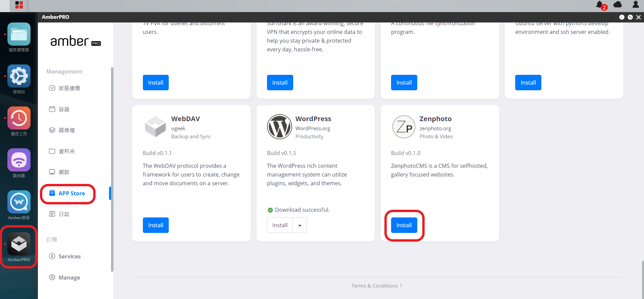Open the user account icon

636,4
